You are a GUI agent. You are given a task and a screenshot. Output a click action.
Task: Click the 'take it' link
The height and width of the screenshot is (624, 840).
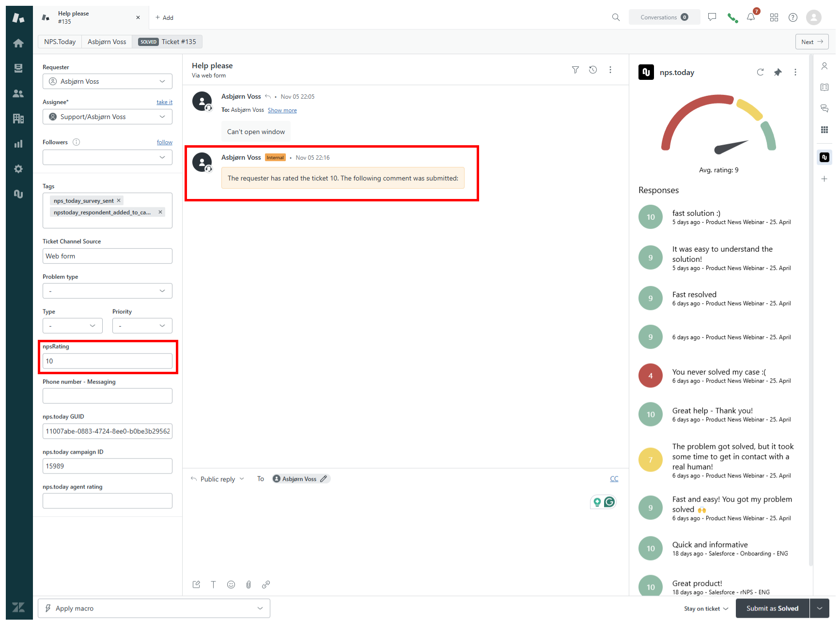click(x=164, y=102)
